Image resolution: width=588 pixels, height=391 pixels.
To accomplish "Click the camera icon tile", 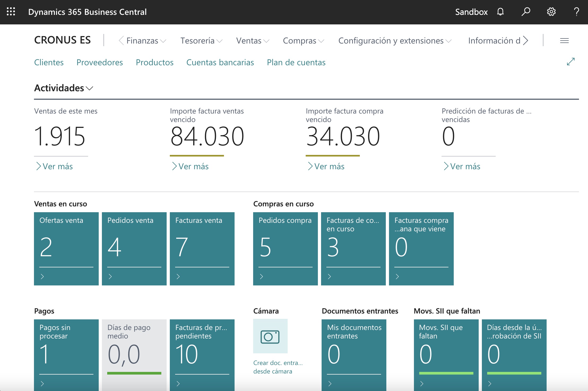I will (270, 336).
